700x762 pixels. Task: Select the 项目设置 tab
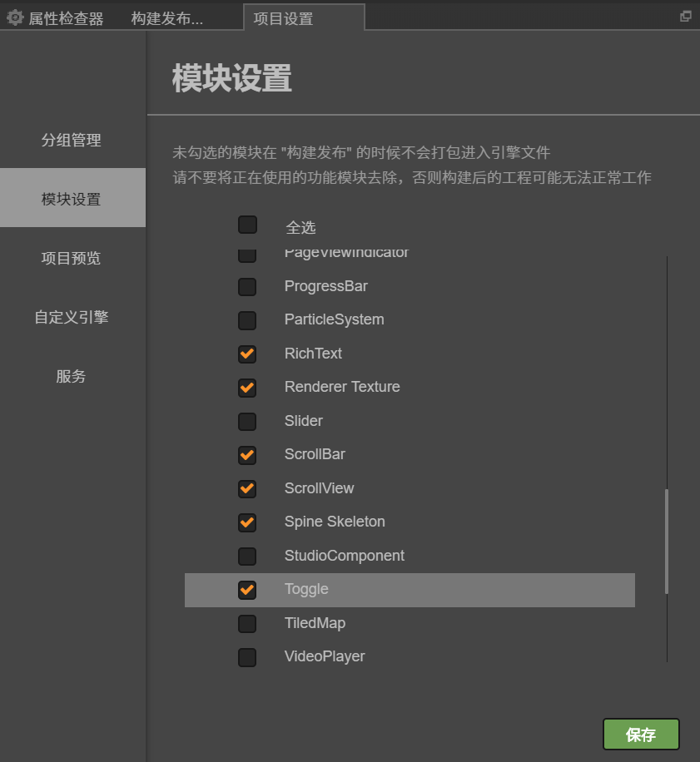click(x=283, y=18)
